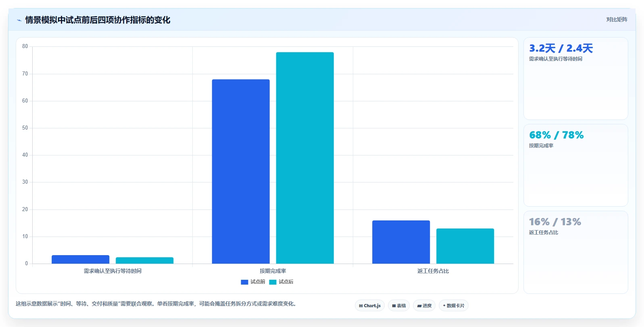Select the Chart.js chip
Image resolution: width=644 pixels, height=327 pixels.
[370, 306]
